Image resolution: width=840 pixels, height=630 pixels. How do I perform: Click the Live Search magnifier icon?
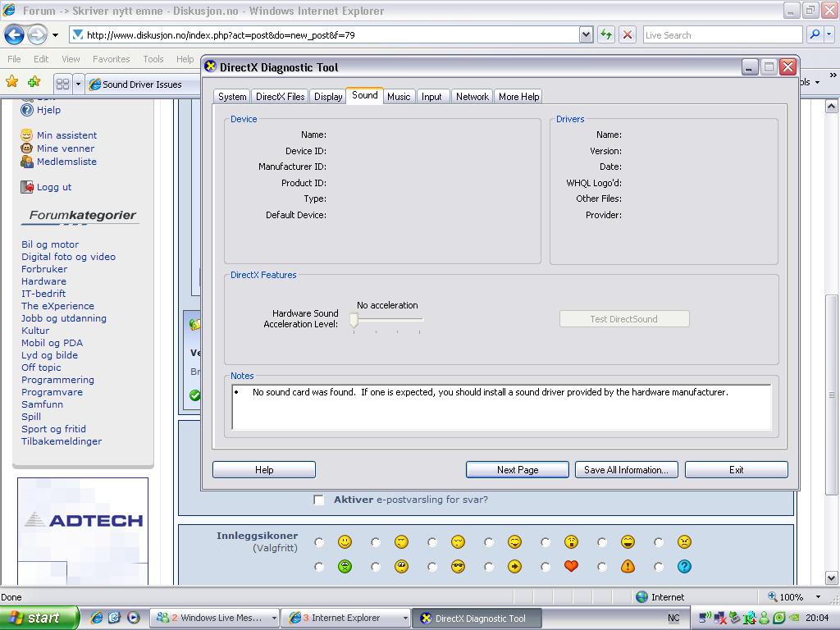tap(815, 34)
